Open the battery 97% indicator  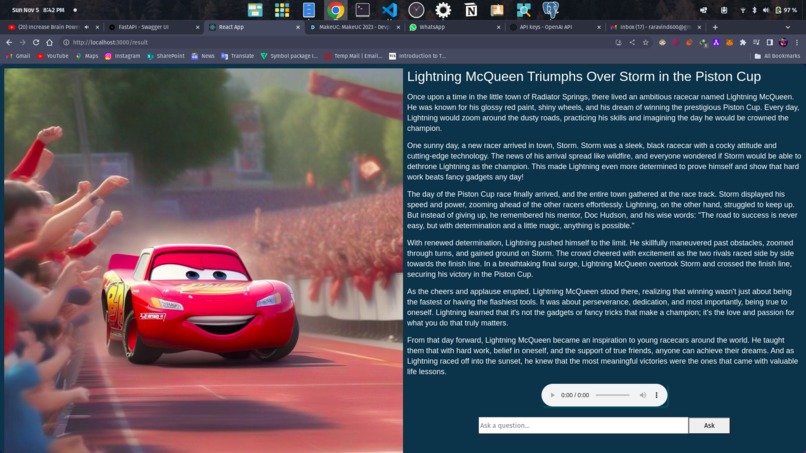[x=786, y=10]
